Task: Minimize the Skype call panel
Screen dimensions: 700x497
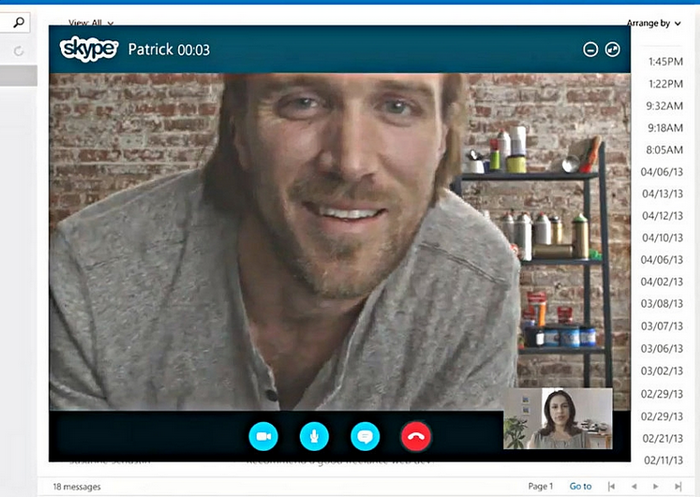Action: coord(590,49)
